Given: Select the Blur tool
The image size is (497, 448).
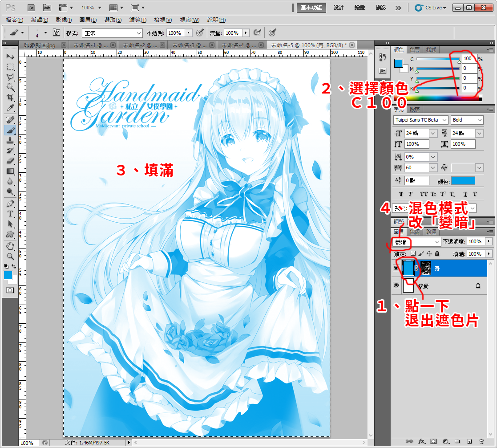Looking at the screenshot, I should point(10,182).
